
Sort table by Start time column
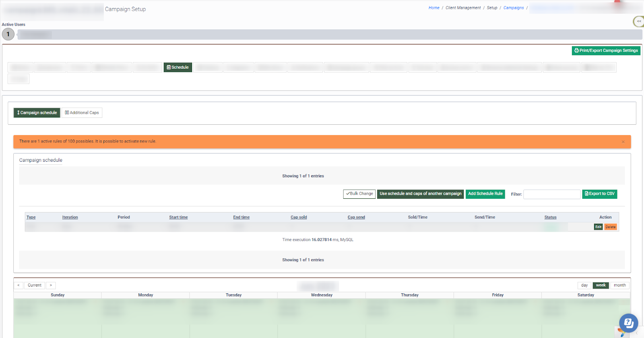click(x=178, y=217)
